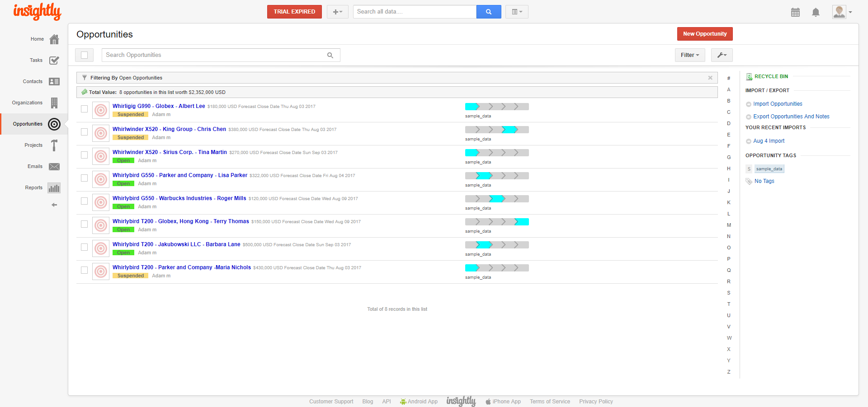Jump to letter W in alphabet index
The image size is (868, 407).
pos(729,338)
